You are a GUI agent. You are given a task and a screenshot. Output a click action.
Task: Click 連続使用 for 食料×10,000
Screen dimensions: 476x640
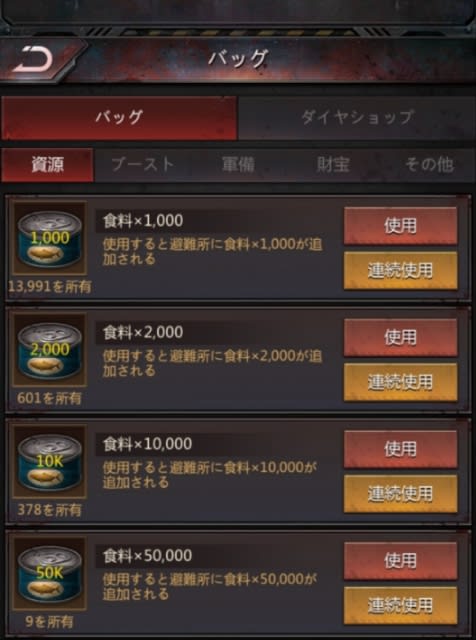pyautogui.click(x=400, y=494)
